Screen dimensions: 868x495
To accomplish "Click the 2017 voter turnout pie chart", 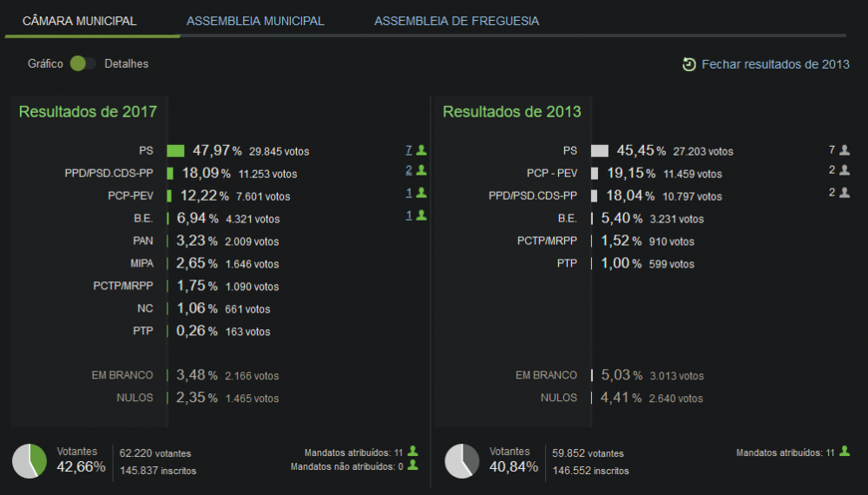I will tap(30, 460).
